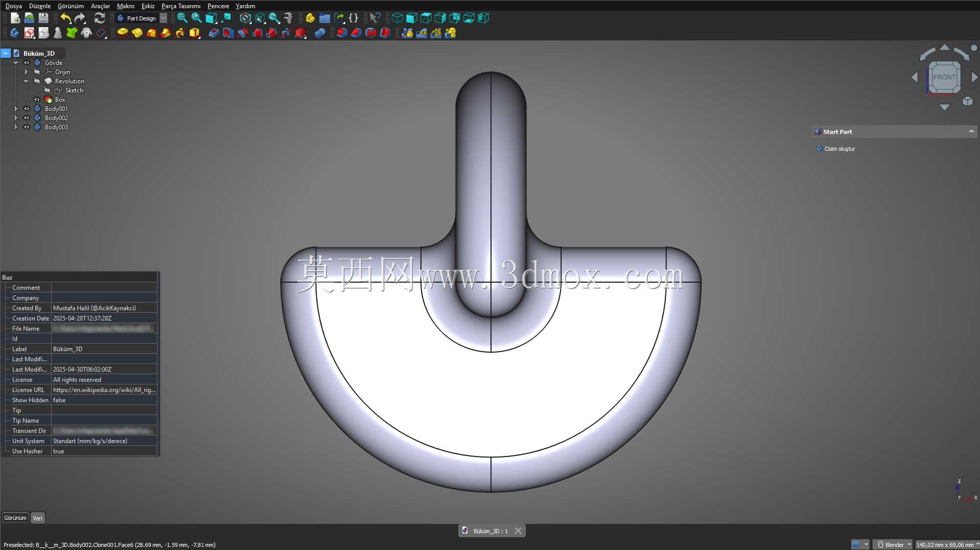Apply the Chamfer tool
Viewport: 980px width, 550px height.
pos(357,33)
